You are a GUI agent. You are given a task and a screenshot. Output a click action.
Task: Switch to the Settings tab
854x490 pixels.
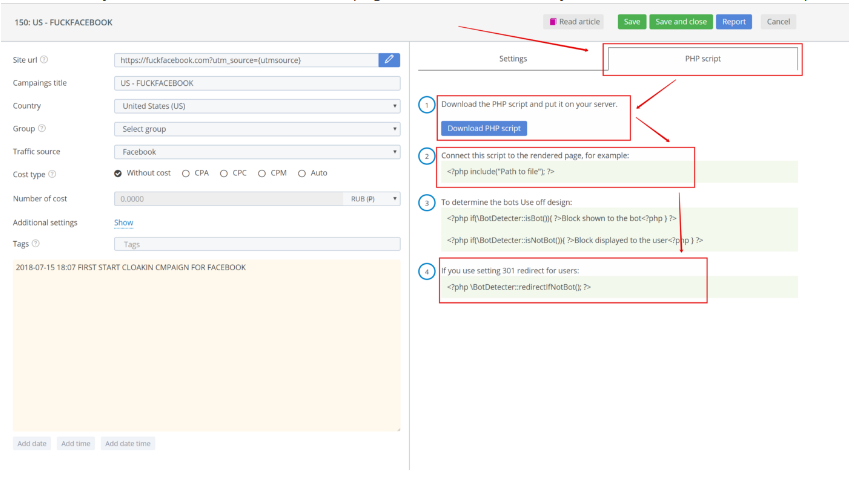(x=513, y=59)
